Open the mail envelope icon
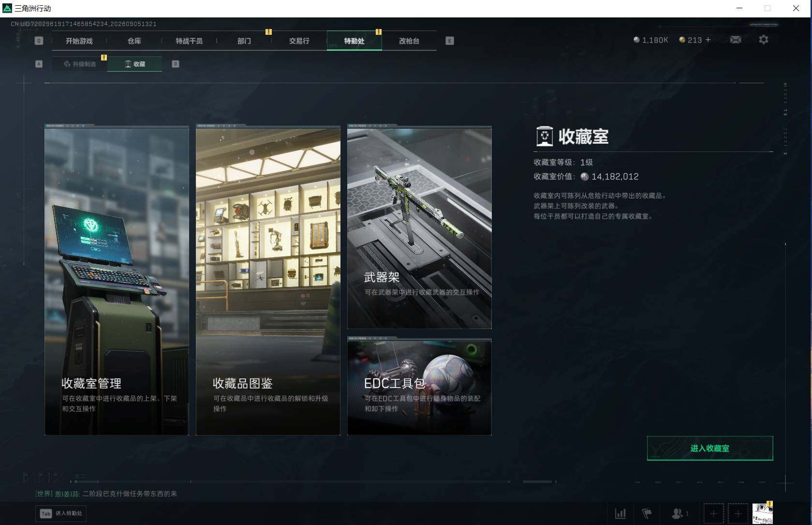The height and width of the screenshot is (525, 812). 736,40
